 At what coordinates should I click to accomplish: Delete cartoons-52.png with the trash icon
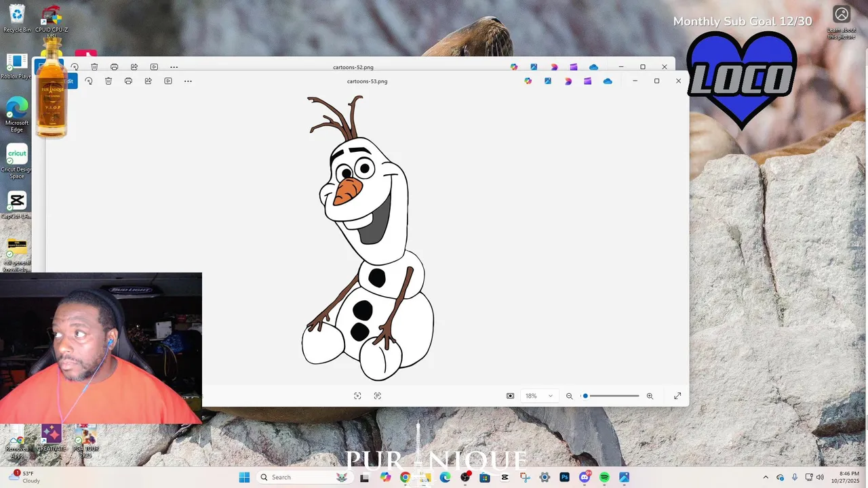(x=94, y=67)
